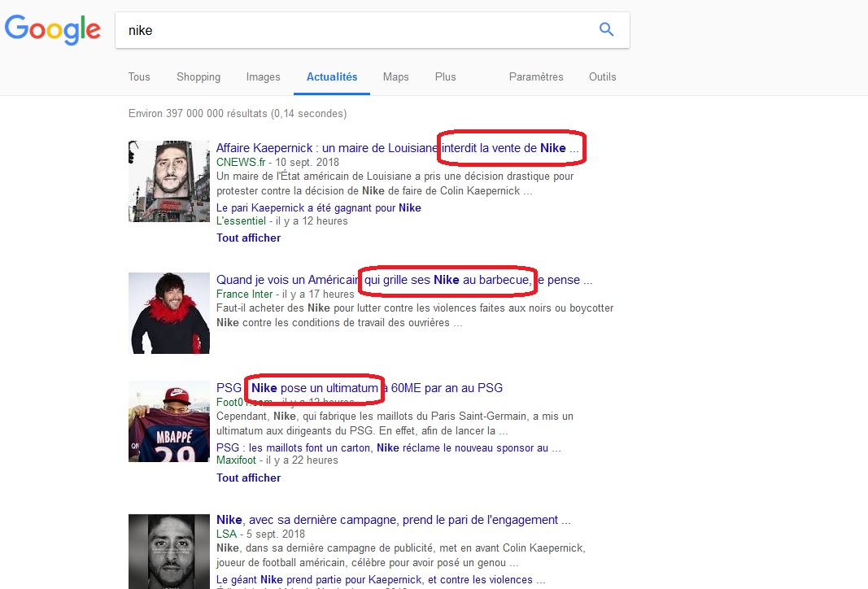Screen dimensions: 868x589
Task: Click the Mbappé jersey thumbnail
Action: [x=169, y=421]
